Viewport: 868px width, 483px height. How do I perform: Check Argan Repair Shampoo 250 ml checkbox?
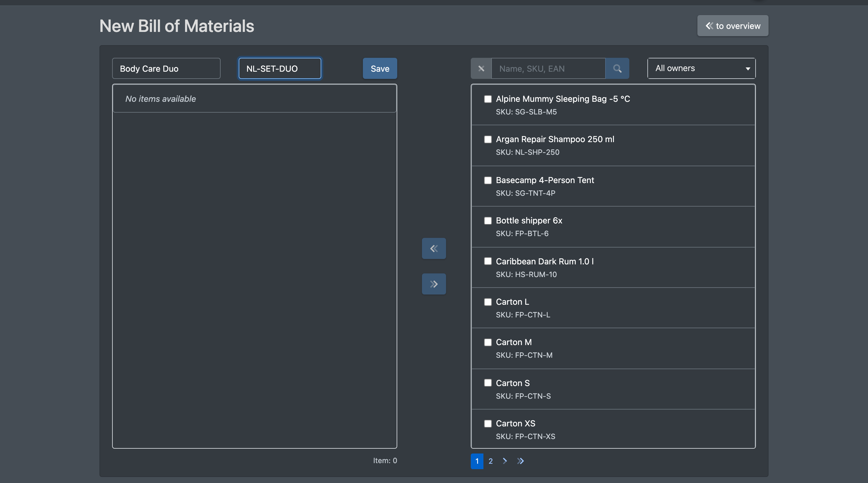[x=488, y=139]
